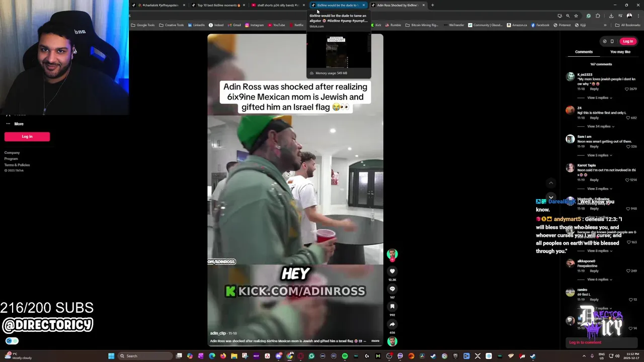
Task: Open the Adin Ross Shocked browser tab
Action: [397, 5]
